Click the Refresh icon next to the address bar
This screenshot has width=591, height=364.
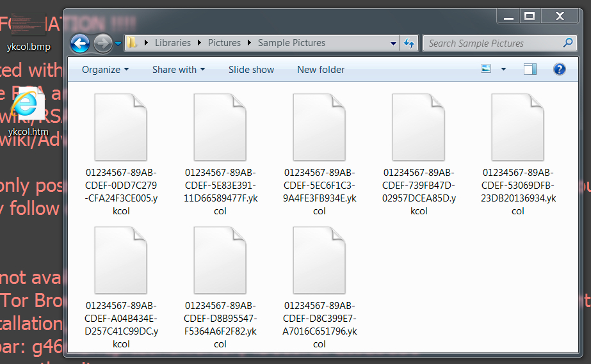(x=409, y=44)
